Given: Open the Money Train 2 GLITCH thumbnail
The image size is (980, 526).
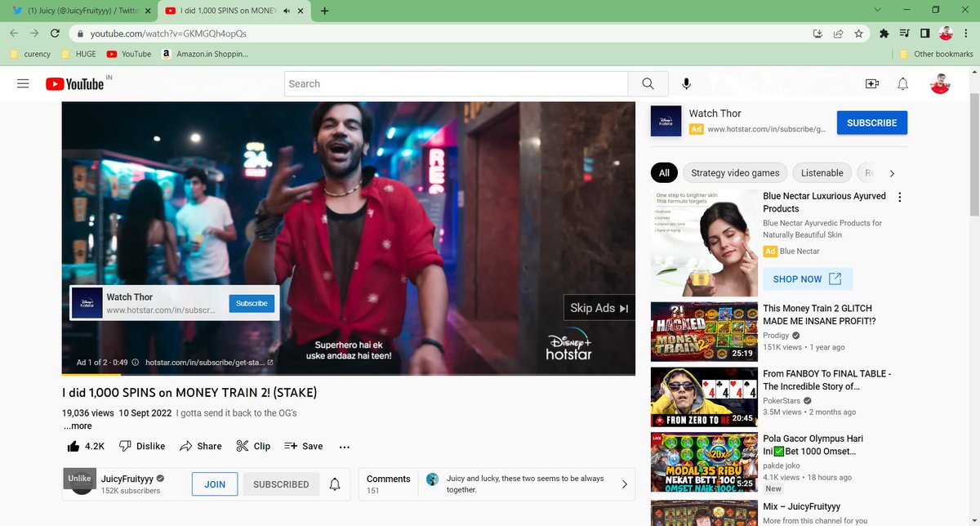Looking at the screenshot, I should [x=704, y=332].
